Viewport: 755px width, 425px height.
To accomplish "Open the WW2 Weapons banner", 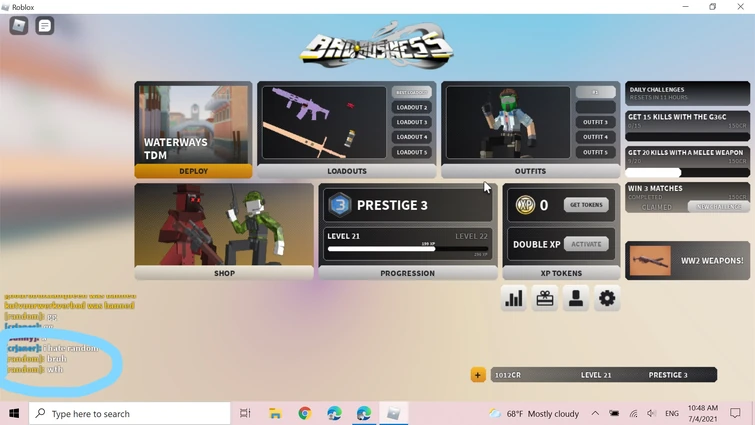I will coord(687,260).
